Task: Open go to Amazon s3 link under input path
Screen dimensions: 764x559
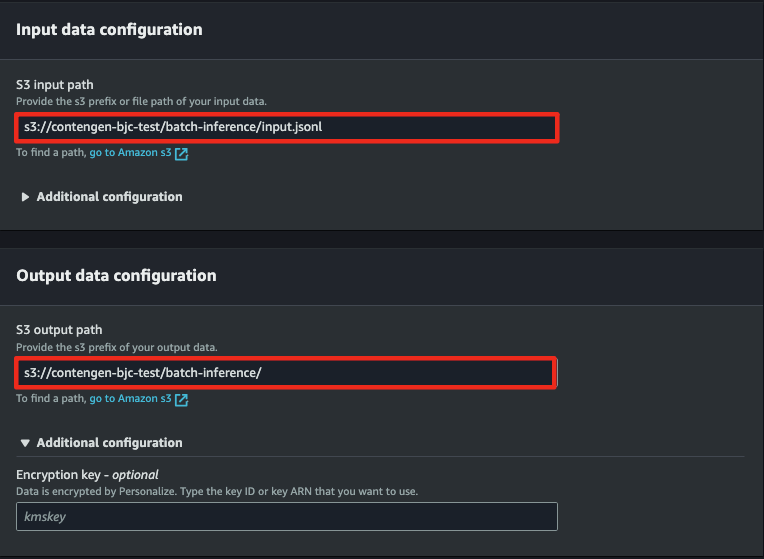Action: pos(130,153)
